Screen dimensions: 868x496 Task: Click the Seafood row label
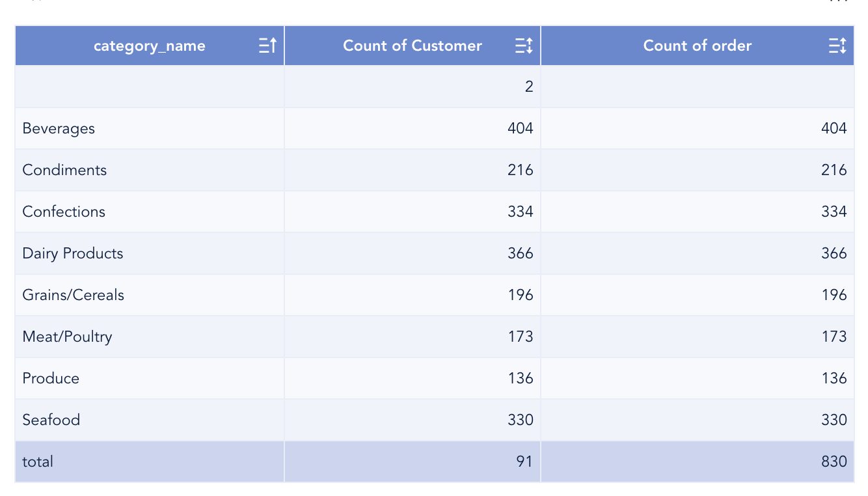click(51, 420)
